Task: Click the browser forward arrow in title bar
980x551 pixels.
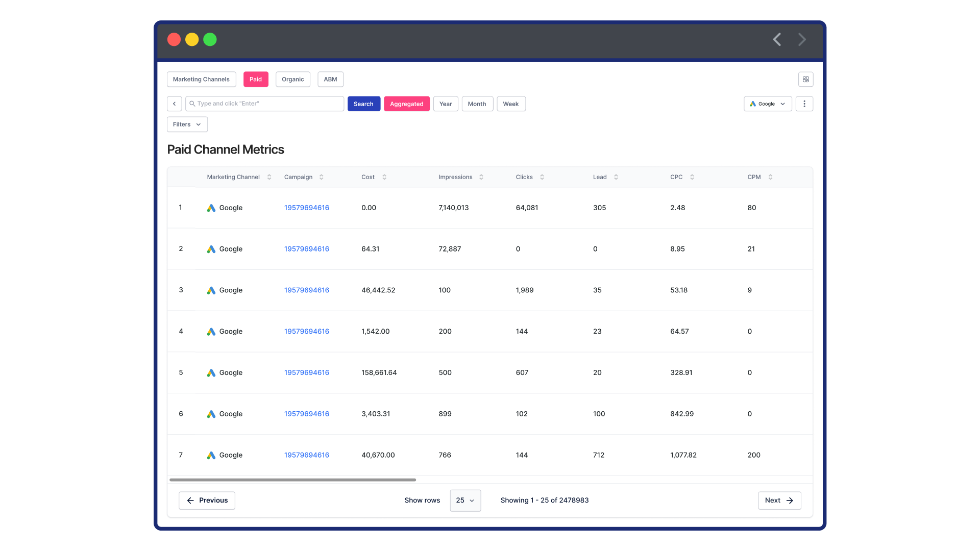Action: (802, 40)
